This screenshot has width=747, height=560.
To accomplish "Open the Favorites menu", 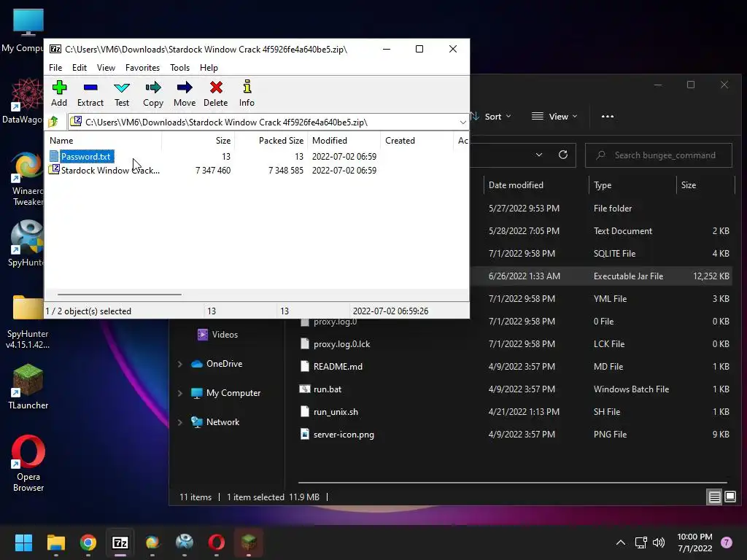I will coord(142,68).
